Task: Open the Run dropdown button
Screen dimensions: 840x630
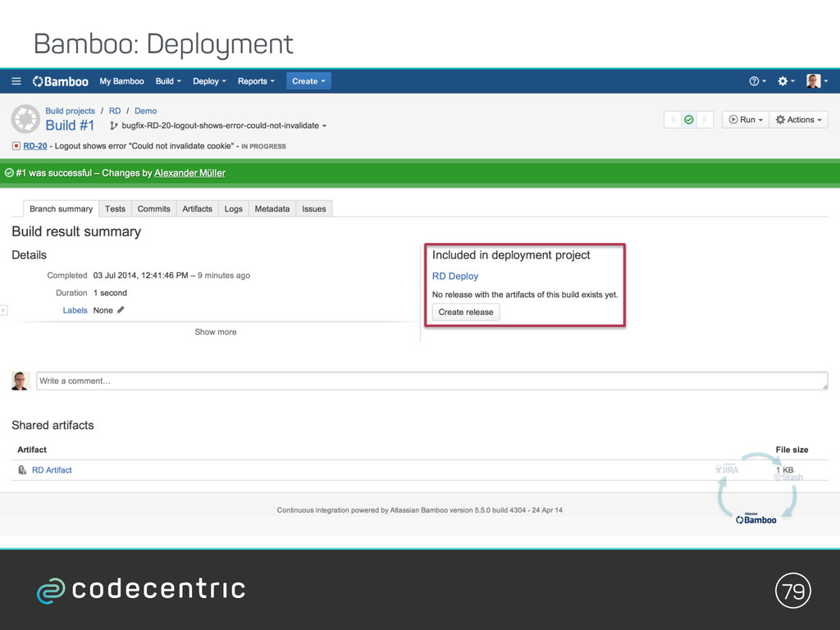Action: pyautogui.click(x=745, y=120)
